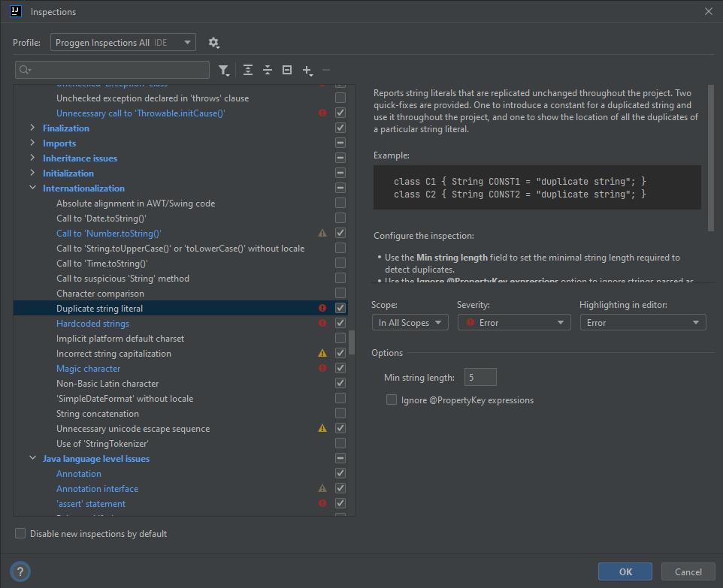Open the Profile dropdown
The width and height of the screenshot is (723, 588).
click(x=123, y=43)
